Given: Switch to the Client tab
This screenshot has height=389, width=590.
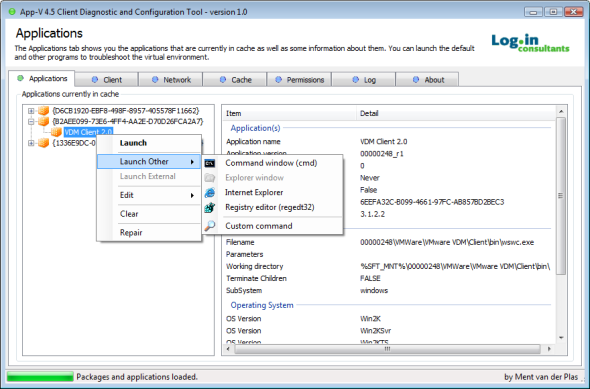Looking at the screenshot, I should 106,80.
